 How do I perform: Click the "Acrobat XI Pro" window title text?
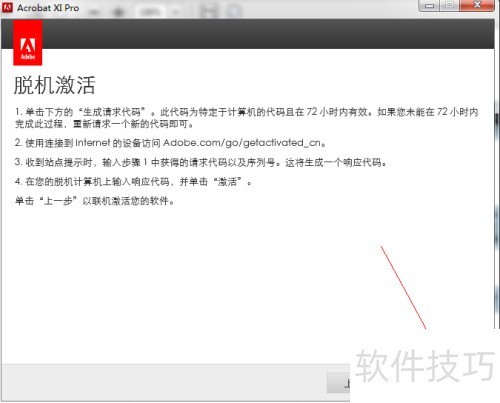click(x=48, y=8)
